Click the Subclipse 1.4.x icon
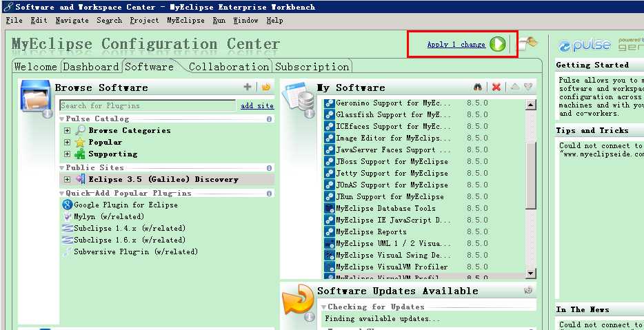The width and height of the screenshot is (644, 330). pos(68,228)
